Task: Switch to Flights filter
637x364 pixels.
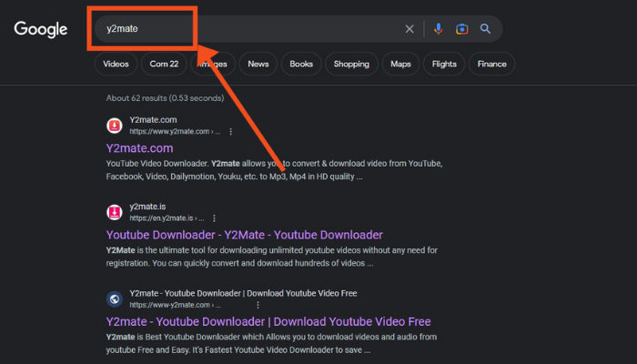Action: pyautogui.click(x=444, y=64)
